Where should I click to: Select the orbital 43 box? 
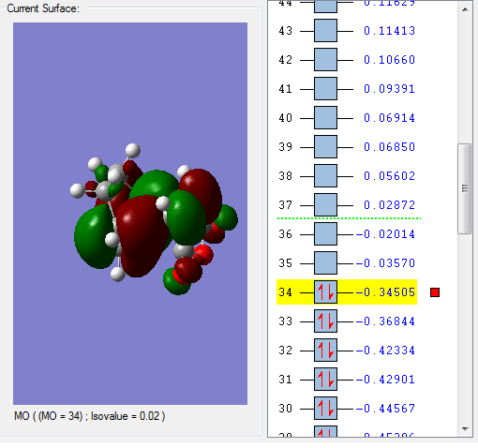point(325,31)
